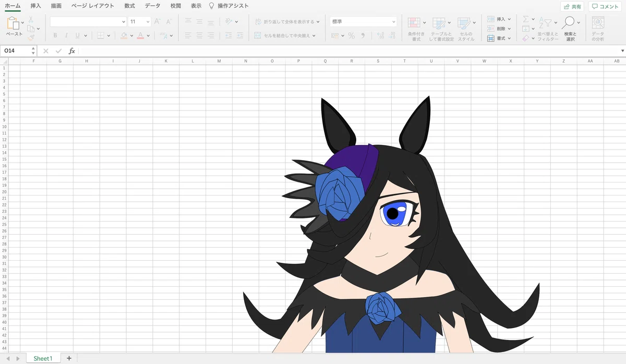Click セルを結合して中央揃え button
Screen dimensions: 626x364
coord(285,35)
